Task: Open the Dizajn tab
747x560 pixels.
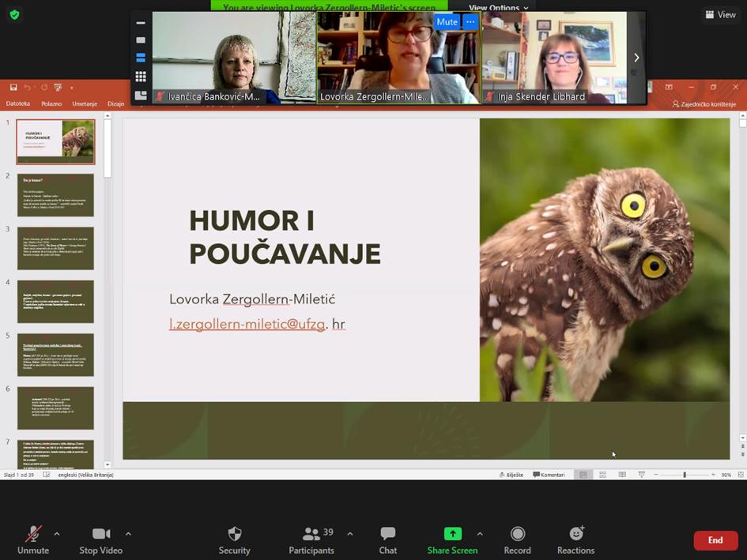Action: [x=115, y=103]
